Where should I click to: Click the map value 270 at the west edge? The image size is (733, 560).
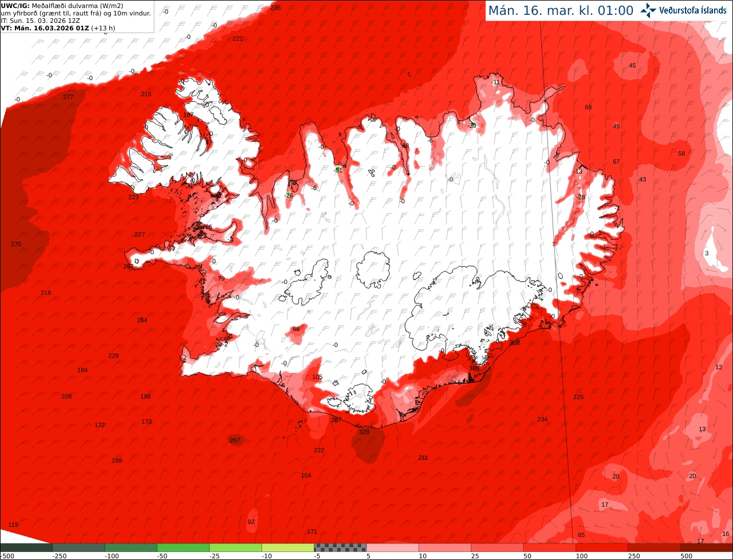pos(16,244)
